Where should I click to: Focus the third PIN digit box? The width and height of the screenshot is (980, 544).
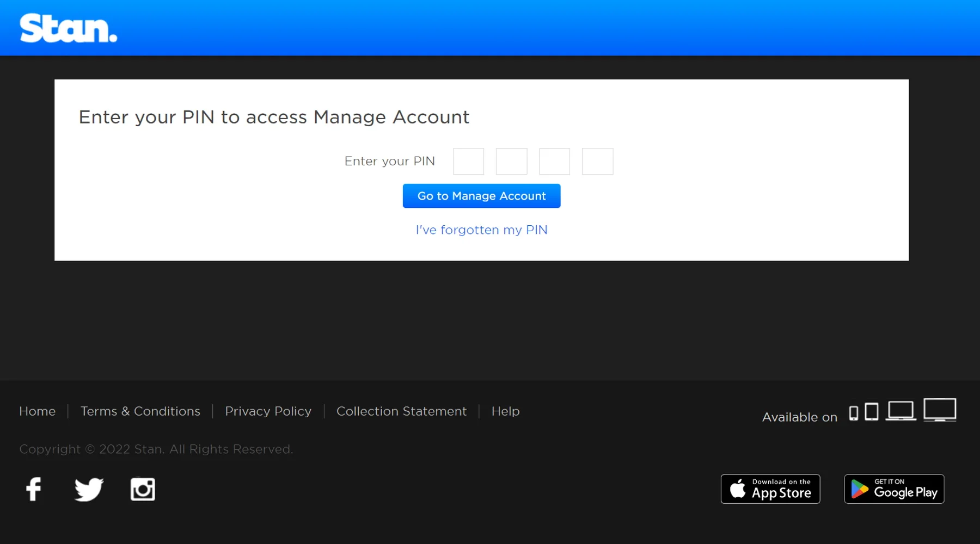(x=554, y=162)
